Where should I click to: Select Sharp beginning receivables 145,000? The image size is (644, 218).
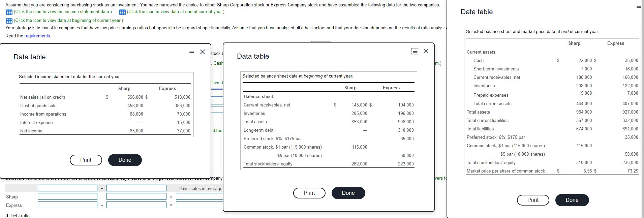[360, 105]
